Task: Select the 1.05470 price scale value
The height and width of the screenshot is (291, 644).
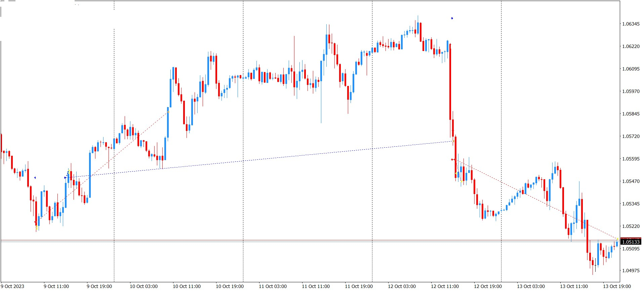Action: click(631, 181)
